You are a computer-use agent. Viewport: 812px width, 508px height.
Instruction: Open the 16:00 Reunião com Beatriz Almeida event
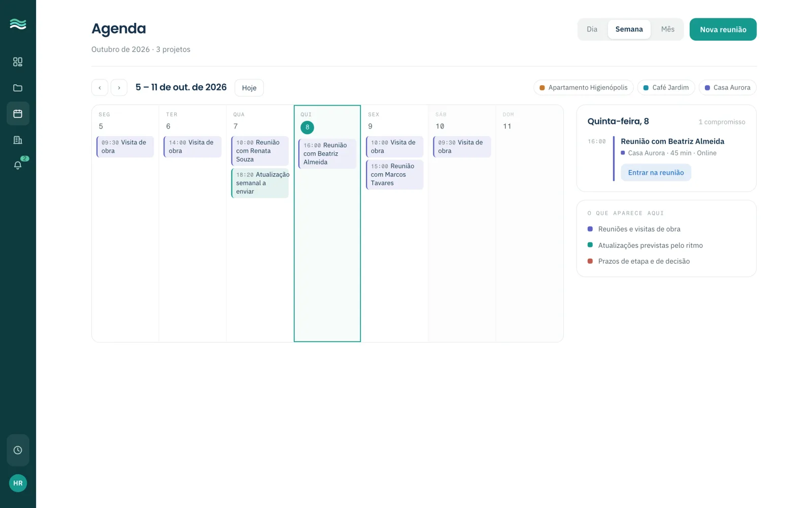327,153
